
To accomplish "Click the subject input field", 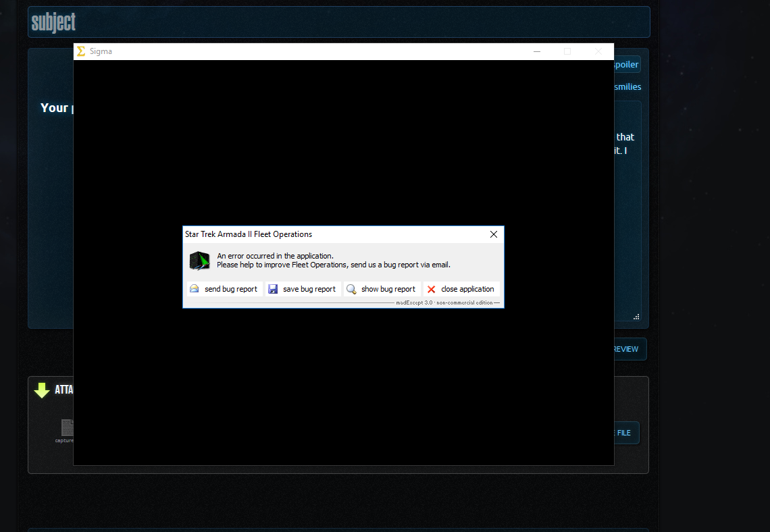I will tap(339, 22).
